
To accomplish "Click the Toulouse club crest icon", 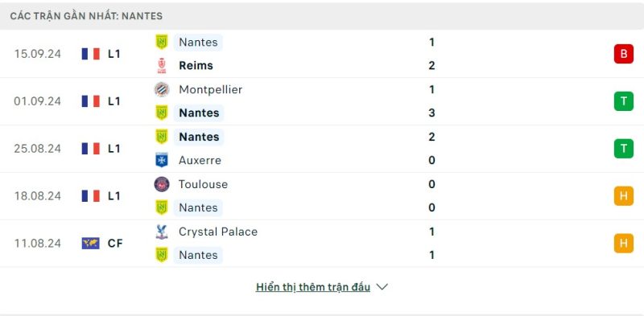I will click(162, 184).
